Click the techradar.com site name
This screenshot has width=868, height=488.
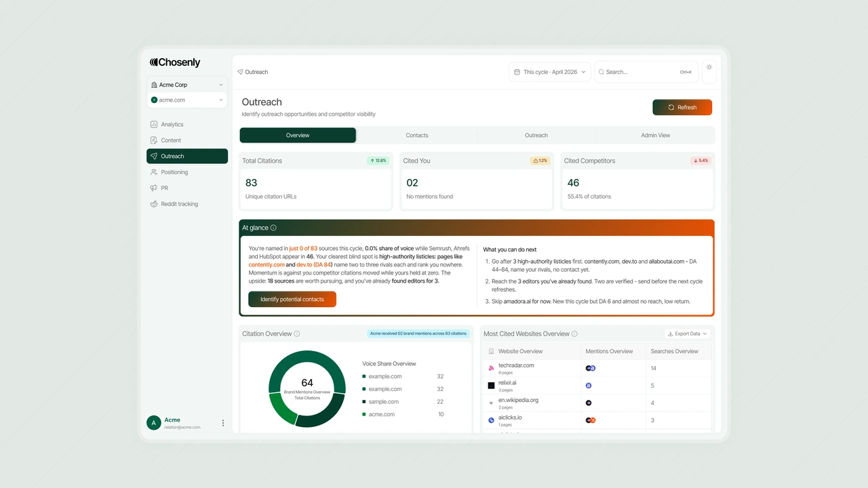pyautogui.click(x=516, y=365)
